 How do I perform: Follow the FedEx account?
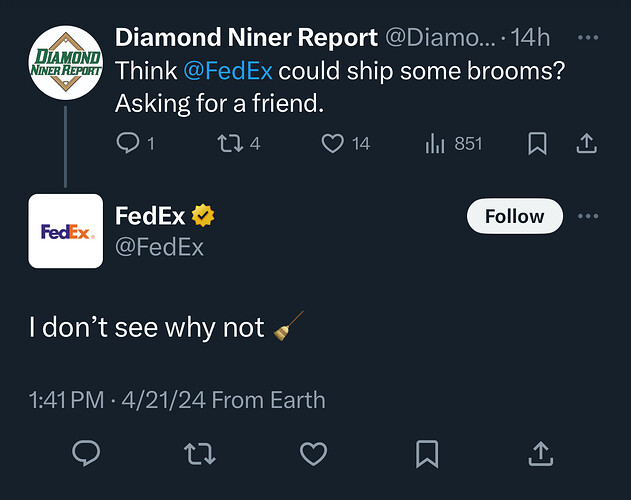[515, 216]
